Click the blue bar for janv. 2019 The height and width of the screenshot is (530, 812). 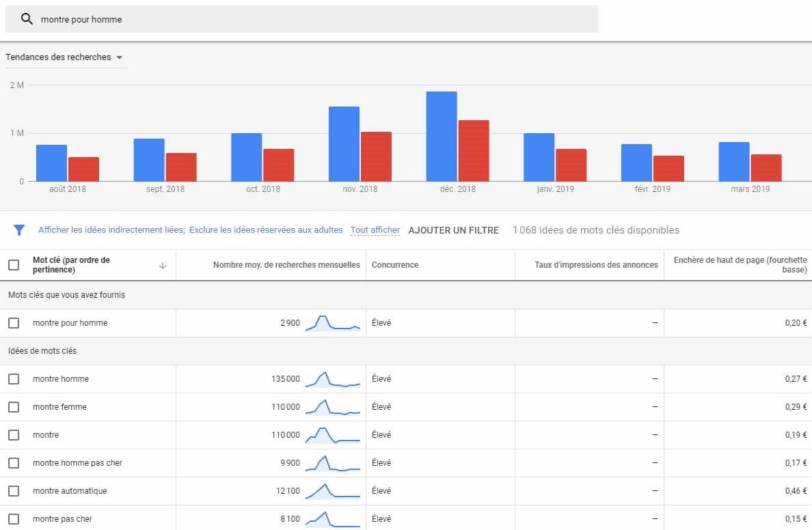[539, 157]
